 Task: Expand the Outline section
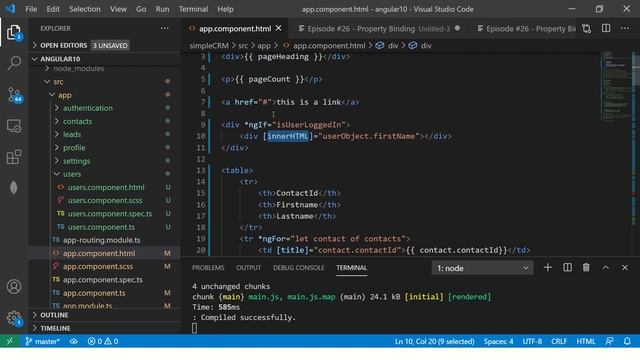(104, 315)
